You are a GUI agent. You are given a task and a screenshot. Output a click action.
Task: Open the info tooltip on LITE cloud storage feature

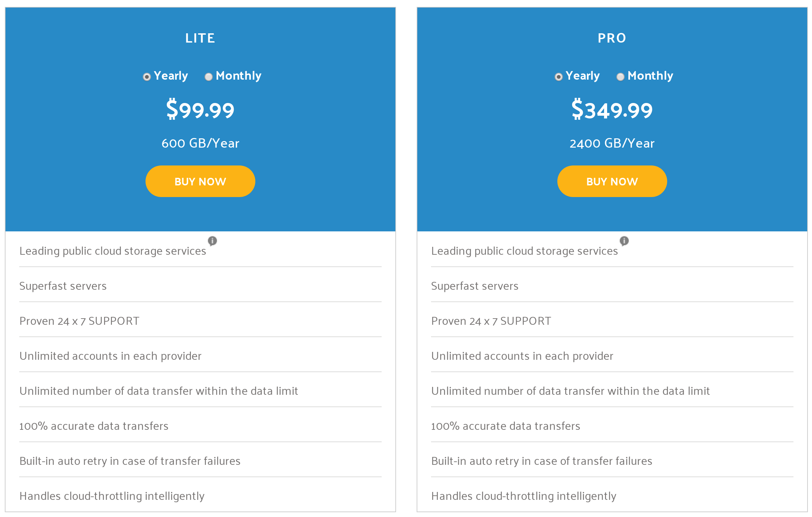[212, 241]
